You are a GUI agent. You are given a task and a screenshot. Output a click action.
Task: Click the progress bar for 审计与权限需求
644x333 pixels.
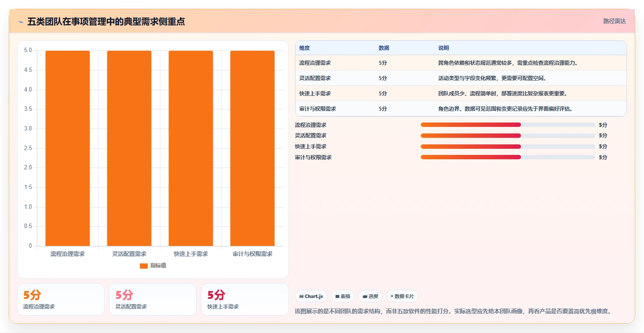[508, 157]
